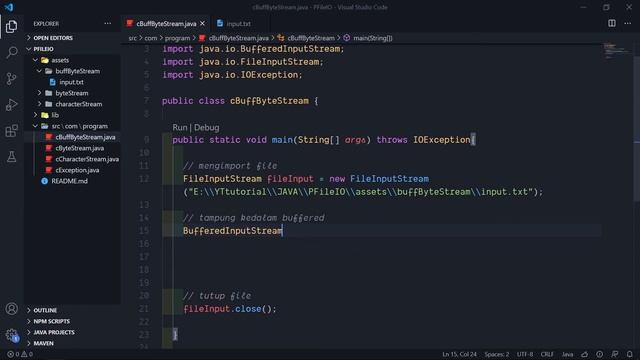
Task: Click the main(String[]) breadcrumb segment
Action: click(x=372, y=38)
